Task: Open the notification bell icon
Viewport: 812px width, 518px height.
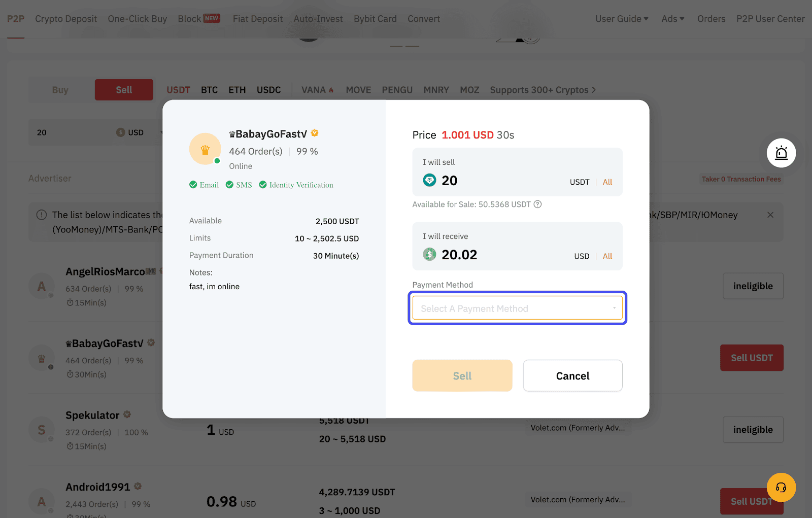Action: (x=781, y=153)
